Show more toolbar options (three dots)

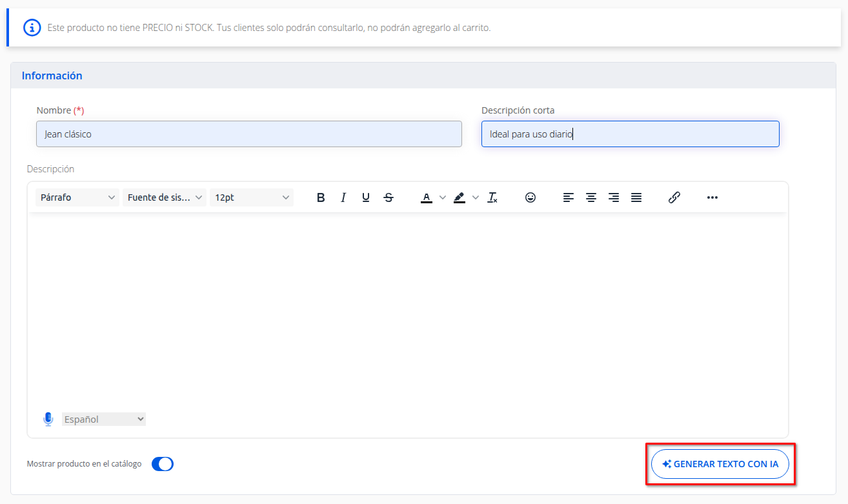712,197
